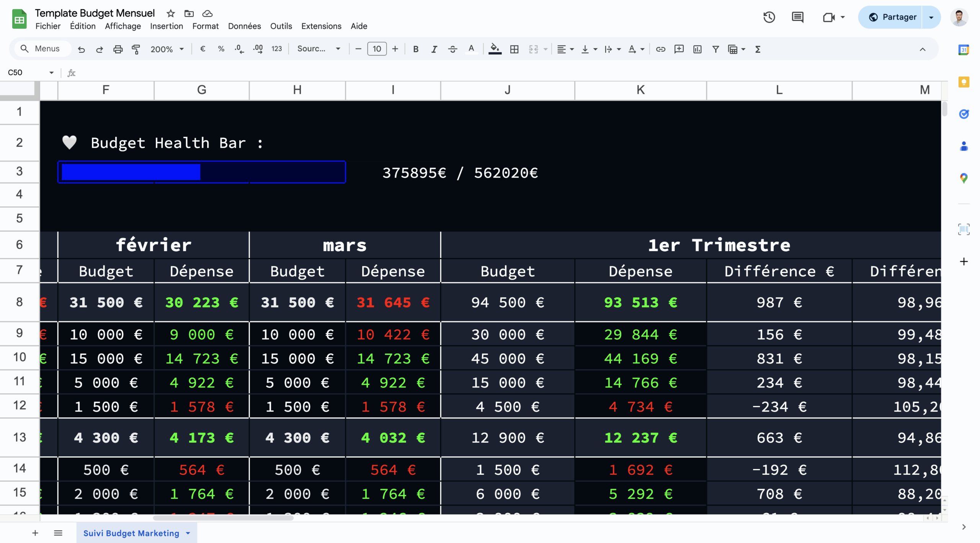
Task: Open version history clock icon
Action: [x=769, y=17]
